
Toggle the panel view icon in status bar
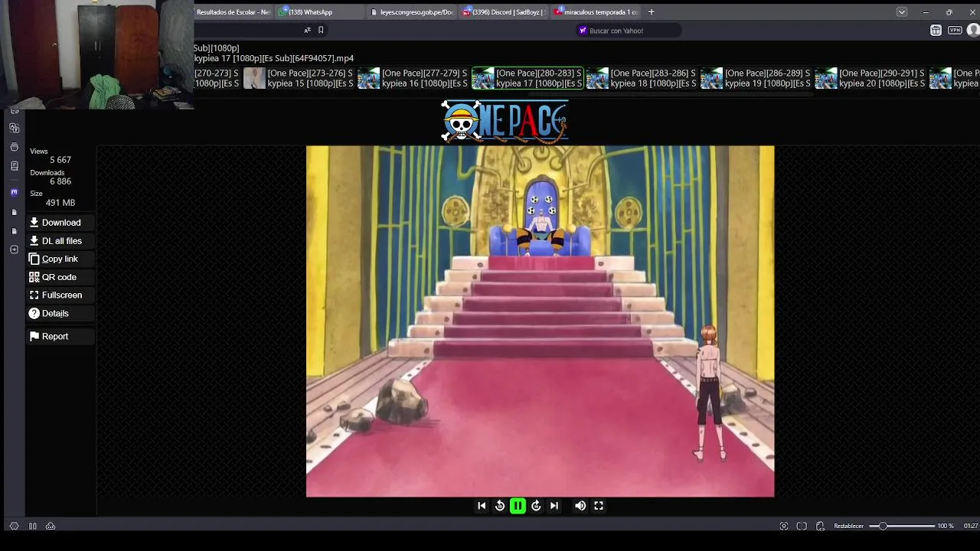coord(33,527)
